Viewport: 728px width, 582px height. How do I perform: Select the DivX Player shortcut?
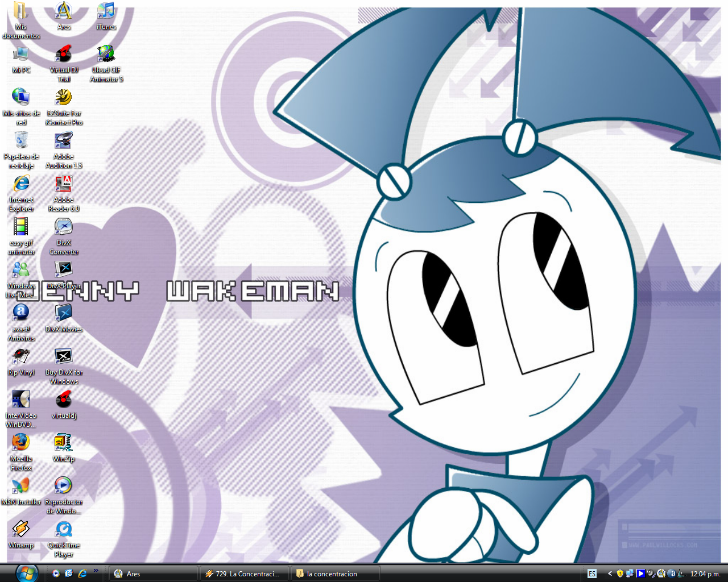tap(64, 275)
